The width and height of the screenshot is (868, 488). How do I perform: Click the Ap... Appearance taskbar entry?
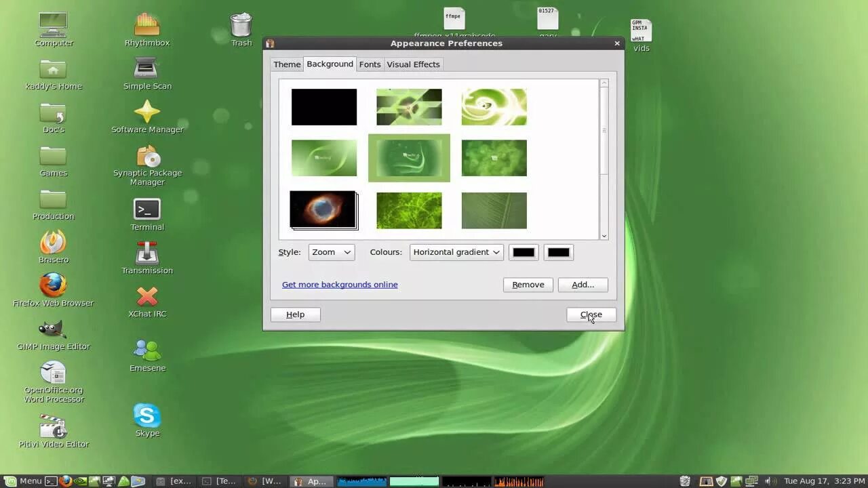point(311,481)
